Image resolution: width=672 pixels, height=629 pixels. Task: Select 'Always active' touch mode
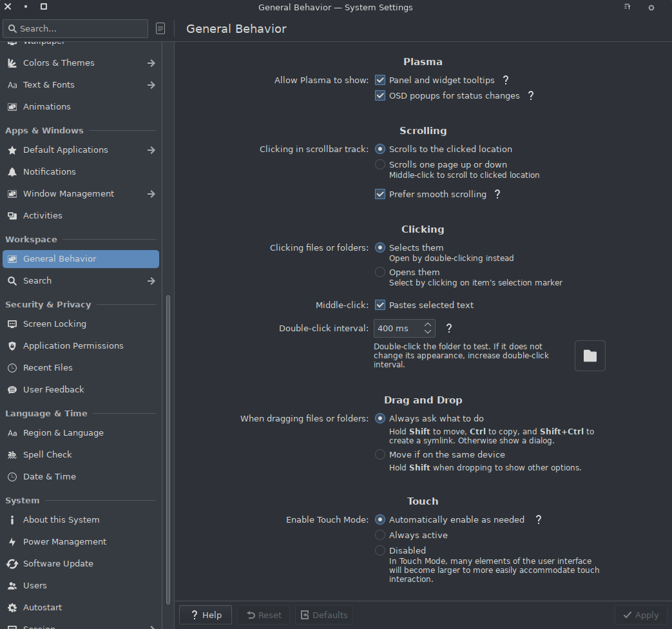click(380, 536)
